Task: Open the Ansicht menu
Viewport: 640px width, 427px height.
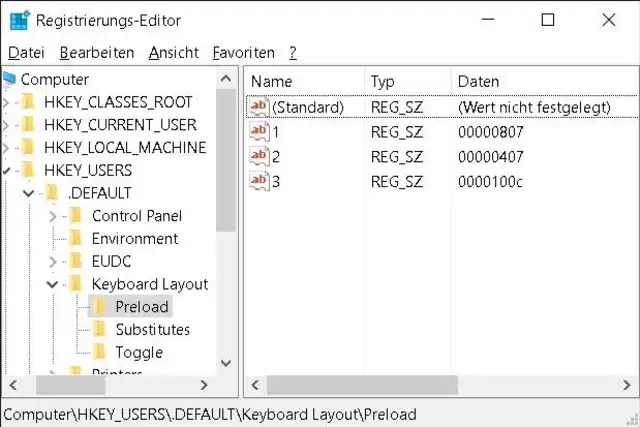Action: 173,53
